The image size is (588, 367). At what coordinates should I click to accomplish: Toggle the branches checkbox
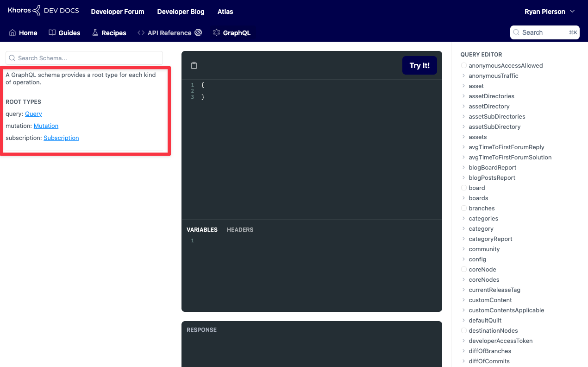click(x=464, y=209)
